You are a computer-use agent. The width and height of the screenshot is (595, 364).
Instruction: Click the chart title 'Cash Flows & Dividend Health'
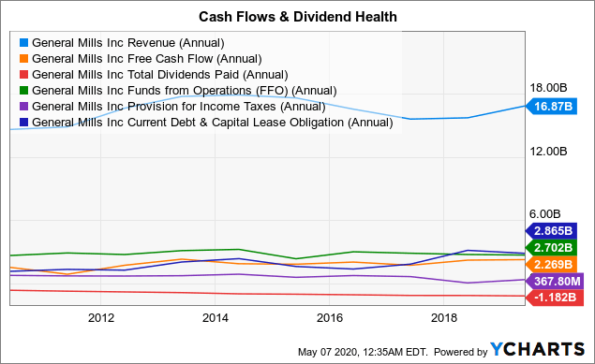[x=298, y=17]
